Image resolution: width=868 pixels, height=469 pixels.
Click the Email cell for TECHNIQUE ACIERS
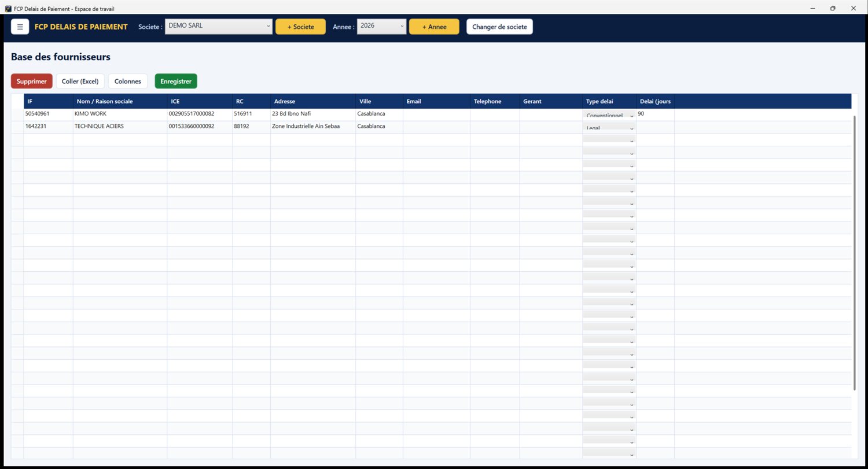coord(436,127)
